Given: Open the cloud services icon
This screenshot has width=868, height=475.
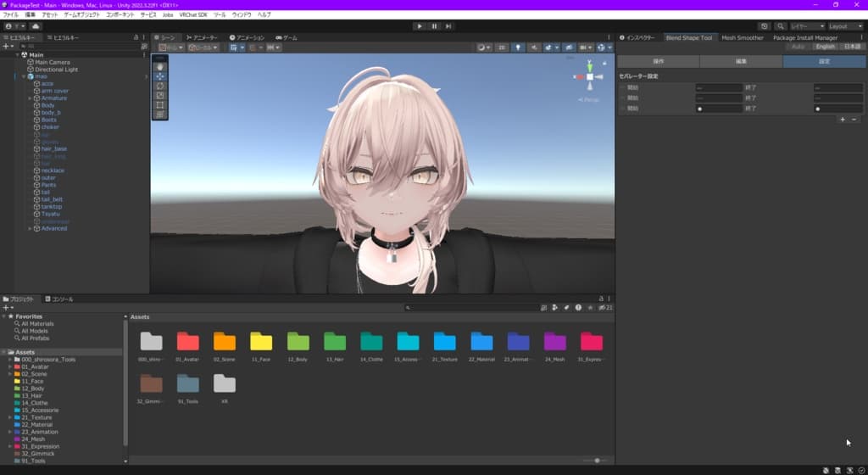Looking at the screenshot, I should point(36,26).
